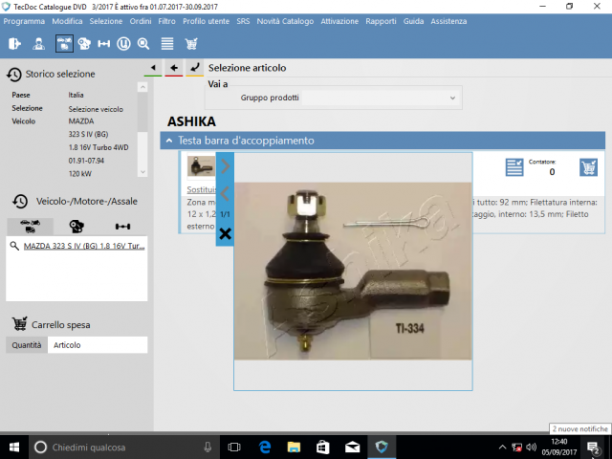Open the Selezione menu

click(106, 21)
